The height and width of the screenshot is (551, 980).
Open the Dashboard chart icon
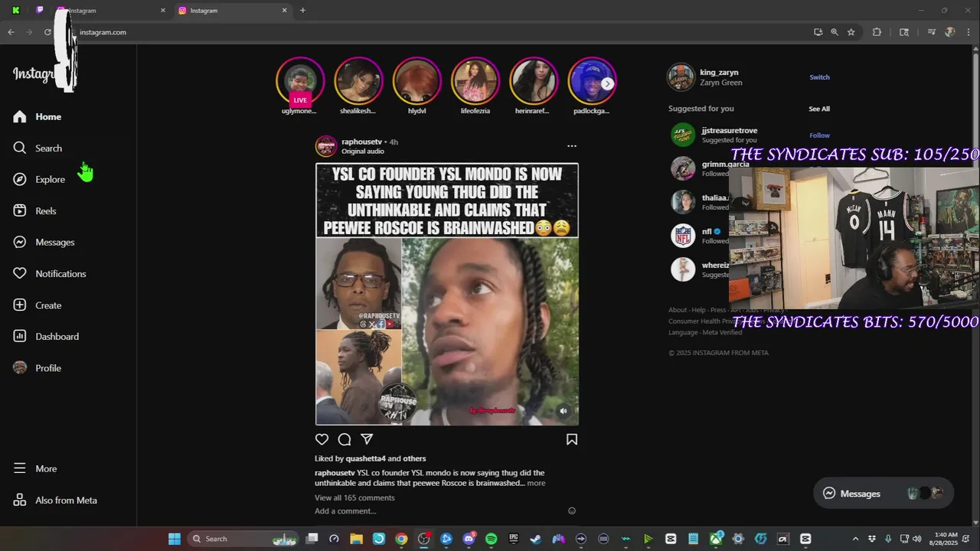pos(20,336)
